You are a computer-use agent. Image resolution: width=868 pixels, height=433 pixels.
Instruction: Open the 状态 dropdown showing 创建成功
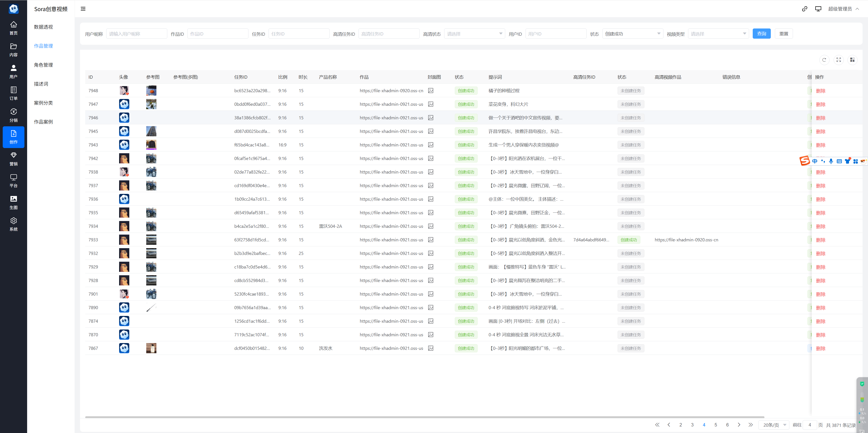click(632, 34)
